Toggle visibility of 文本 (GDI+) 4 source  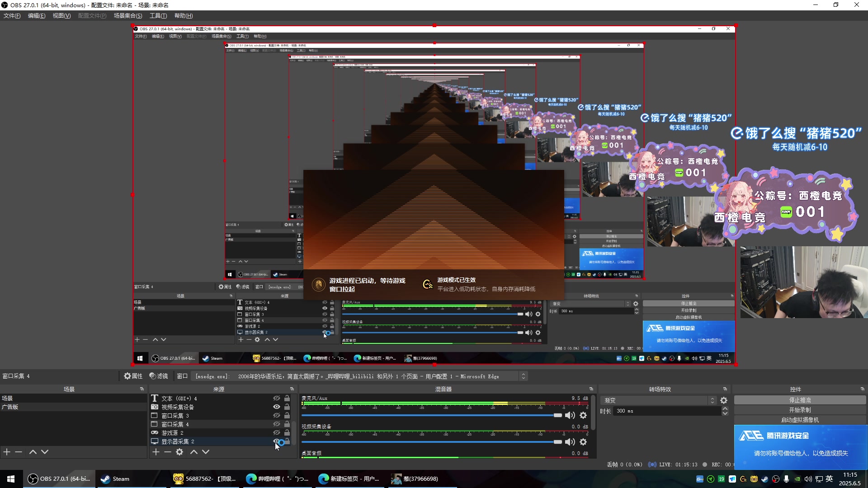pos(277,399)
